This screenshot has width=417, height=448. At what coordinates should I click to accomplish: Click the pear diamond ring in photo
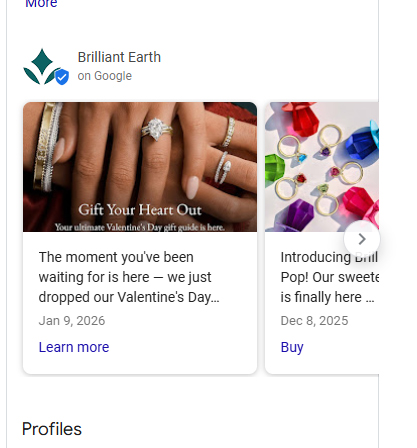157,129
